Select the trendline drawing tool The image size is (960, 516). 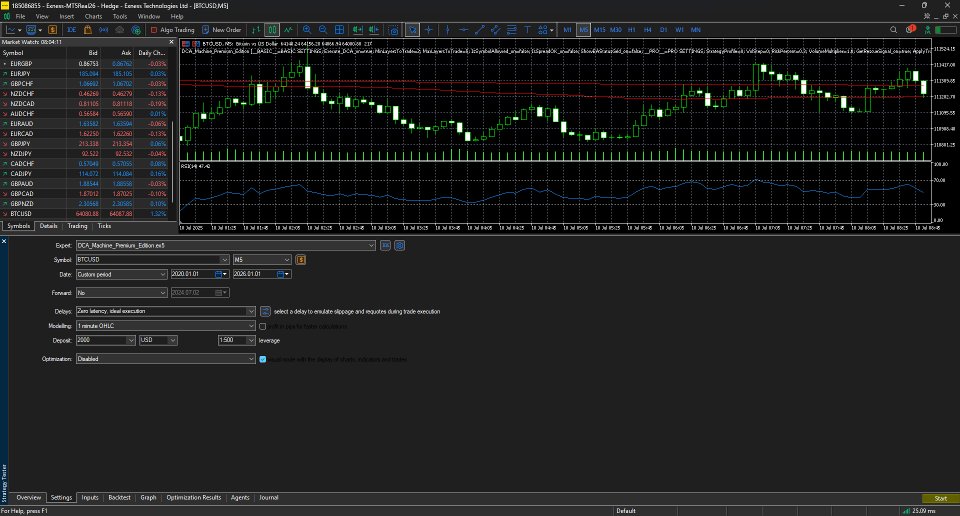pyautogui.click(x=479, y=29)
